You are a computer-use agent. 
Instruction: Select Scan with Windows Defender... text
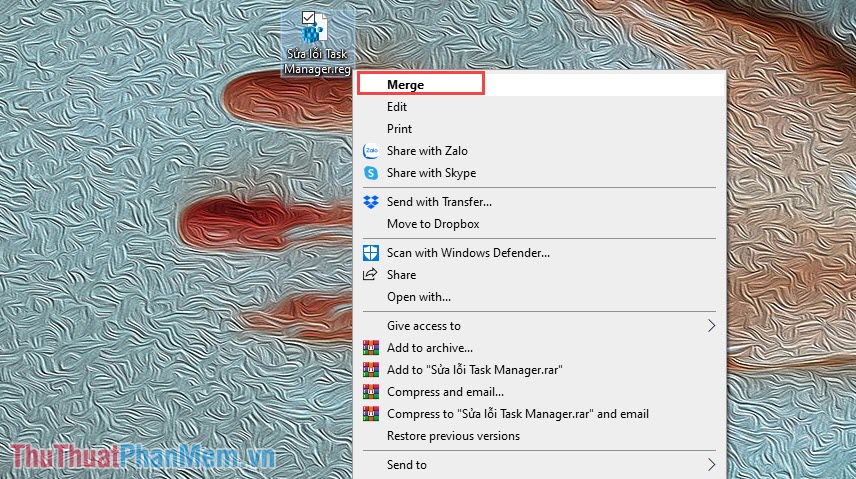tap(468, 253)
